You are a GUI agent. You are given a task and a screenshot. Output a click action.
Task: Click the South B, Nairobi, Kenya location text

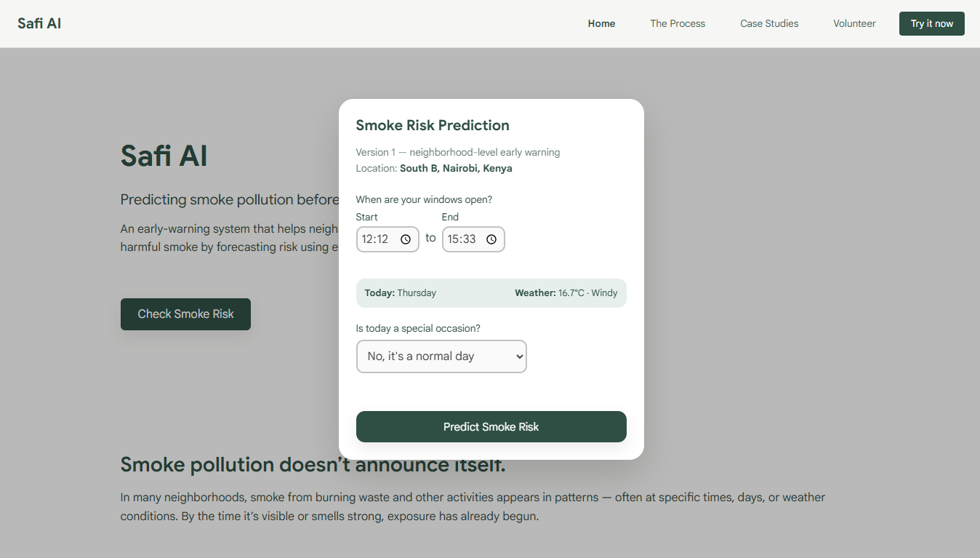[x=456, y=168]
